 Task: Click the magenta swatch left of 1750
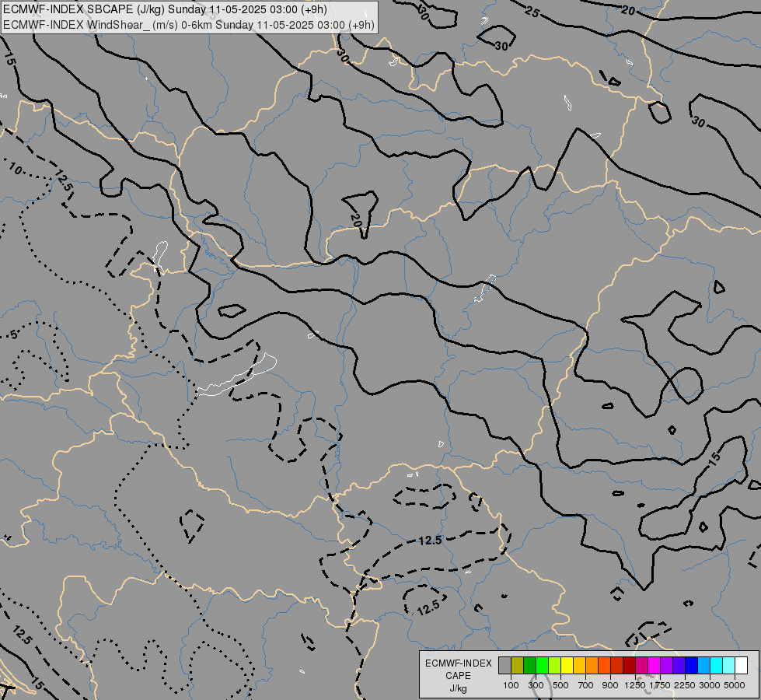(x=654, y=665)
